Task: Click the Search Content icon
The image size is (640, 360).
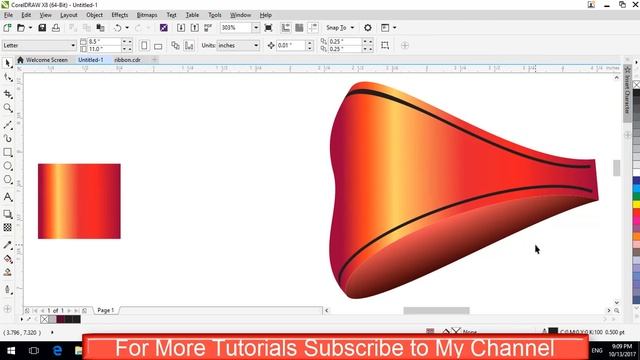Action: pos(164,28)
